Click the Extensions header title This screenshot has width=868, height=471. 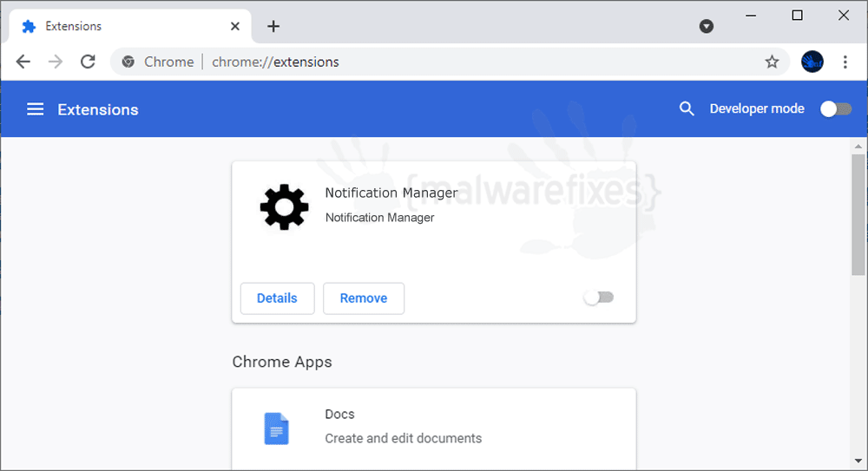(x=98, y=109)
